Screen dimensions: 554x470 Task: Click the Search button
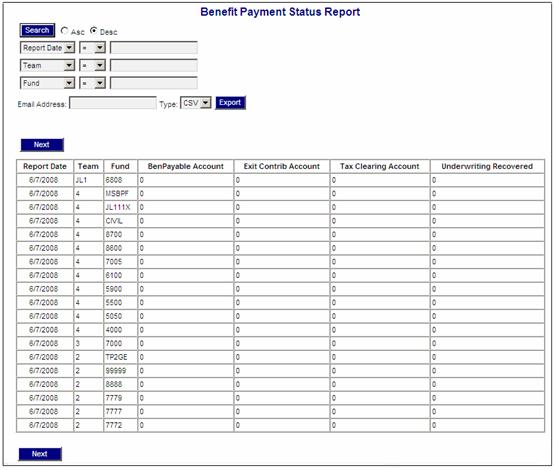[37, 30]
